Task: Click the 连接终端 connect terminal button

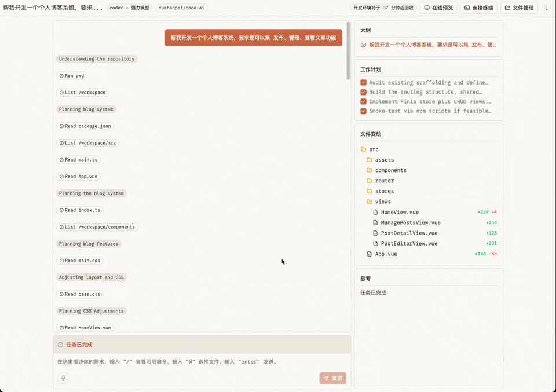Action: (x=479, y=8)
